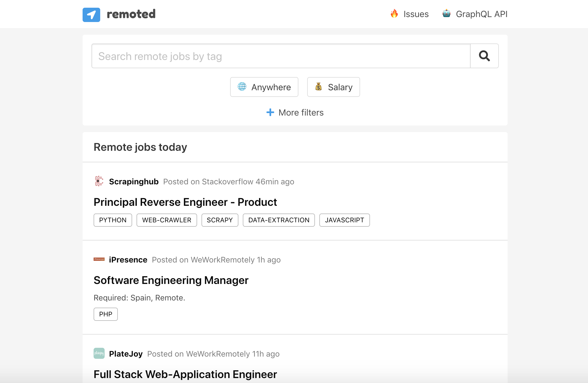Expand More filters options

point(295,112)
